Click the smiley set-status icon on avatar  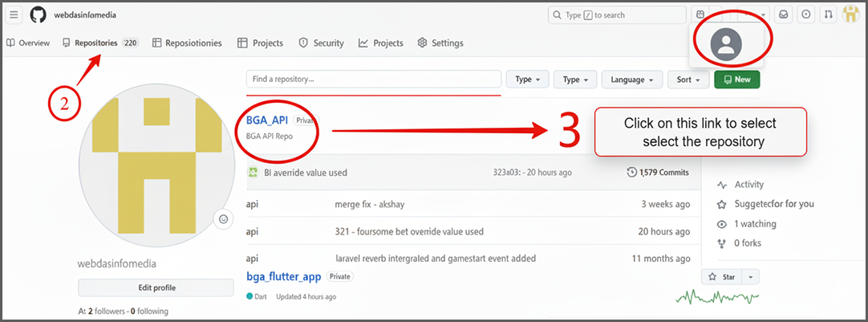click(x=223, y=218)
